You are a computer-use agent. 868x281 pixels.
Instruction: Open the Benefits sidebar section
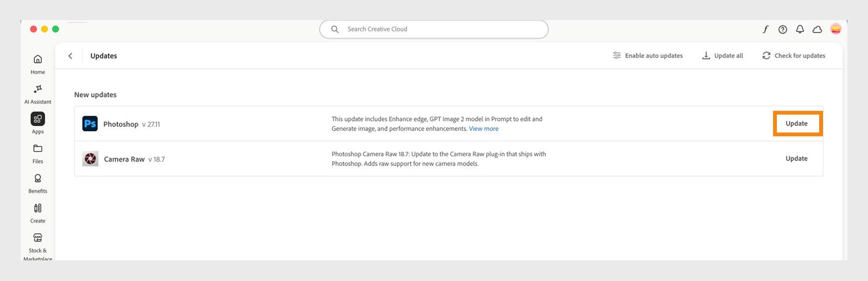37,183
